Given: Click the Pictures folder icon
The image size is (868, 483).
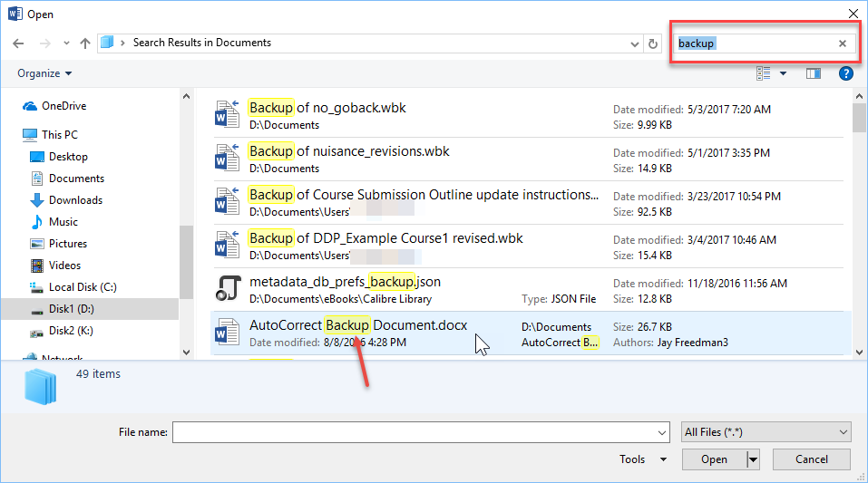Looking at the screenshot, I should point(37,244).
